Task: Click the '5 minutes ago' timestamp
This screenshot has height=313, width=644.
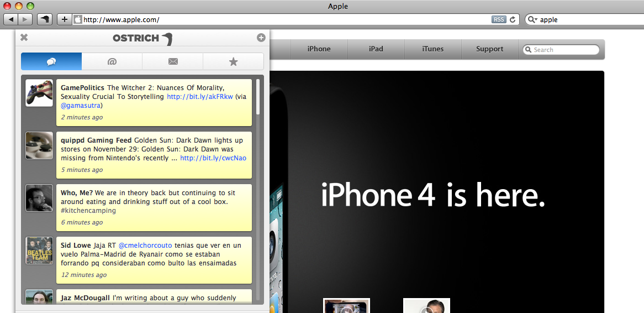Action: pyautogui.click(x=82, y=170)
